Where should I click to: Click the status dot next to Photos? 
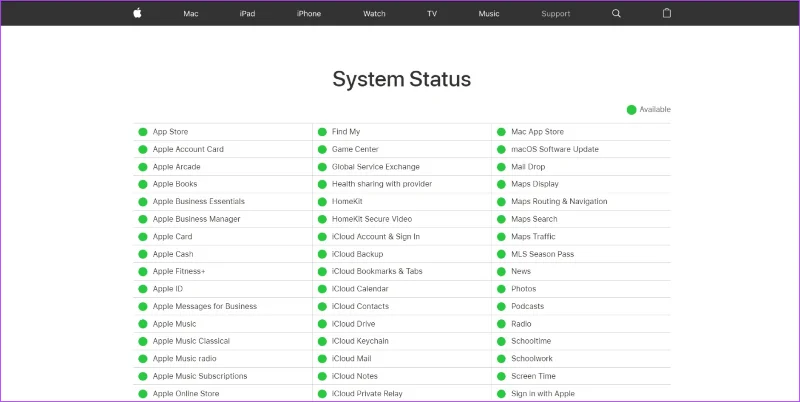[501, 289]
